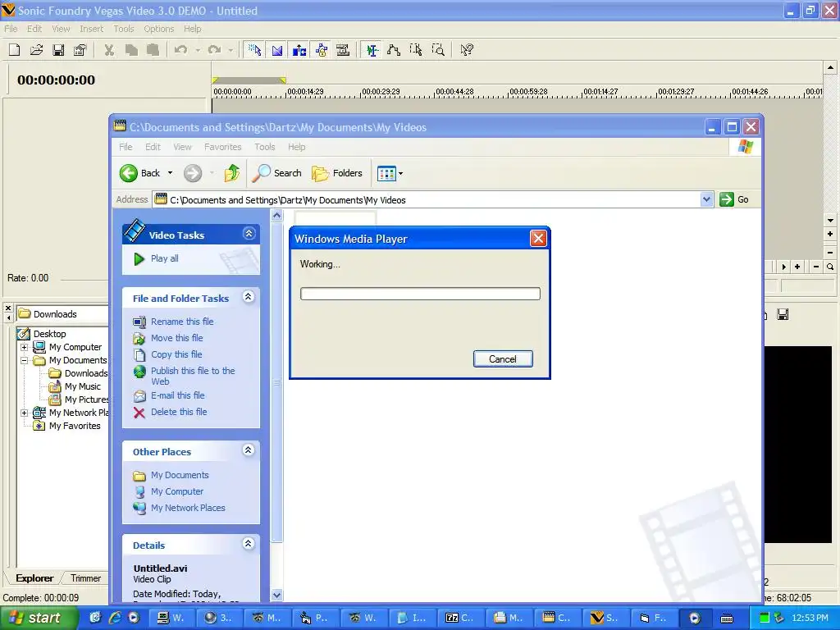Expand My Computer in the Vegas tree

pyautogui.click(x=24, y=347)
